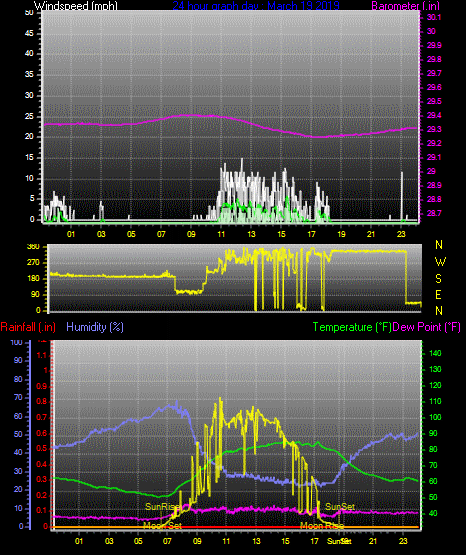Click the 'W' compass direction label

click(440, 262)
